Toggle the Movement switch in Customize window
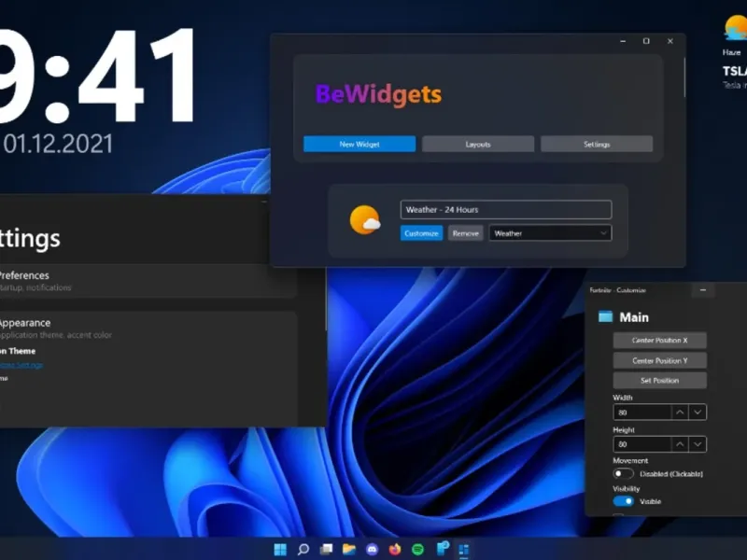The width and height of the screenshot is (747, 560). [623, 474]
